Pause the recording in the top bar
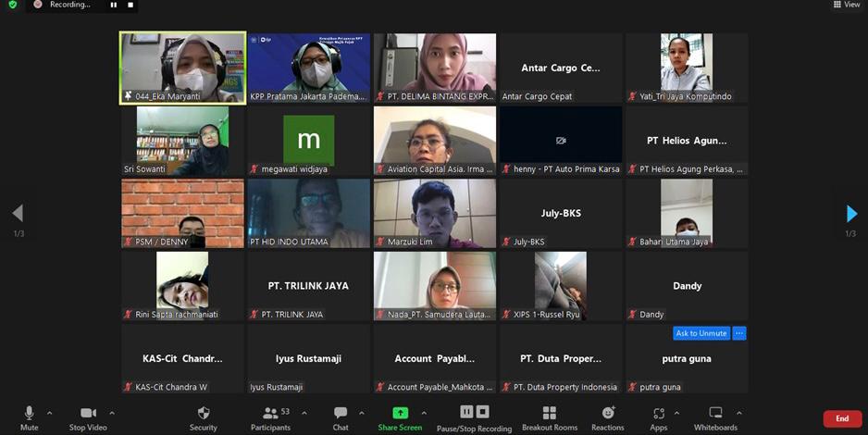 pyautogui.click(x=114, y=5)
